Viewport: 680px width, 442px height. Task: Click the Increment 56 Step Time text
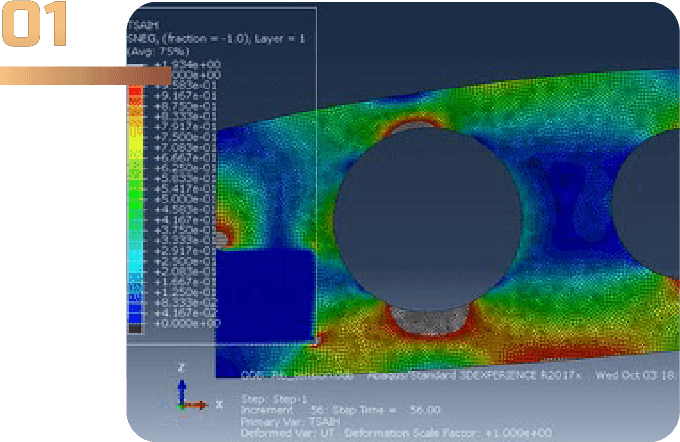[340, 409]
